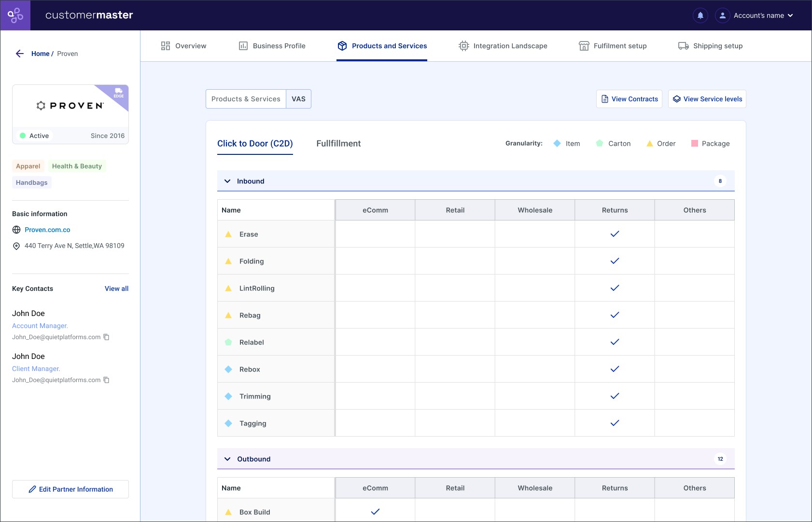Click the Inbound Wholesale column header
Image resolution: width=812 pixels, height=522 pixels.
click(x=535, y=210)
